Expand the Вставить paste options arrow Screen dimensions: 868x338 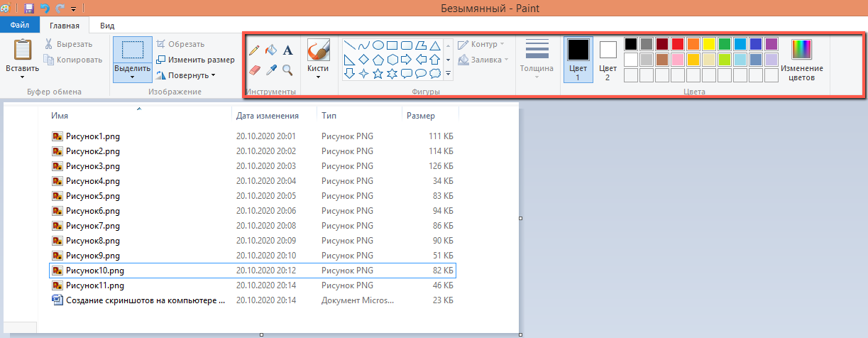(22, 77)
